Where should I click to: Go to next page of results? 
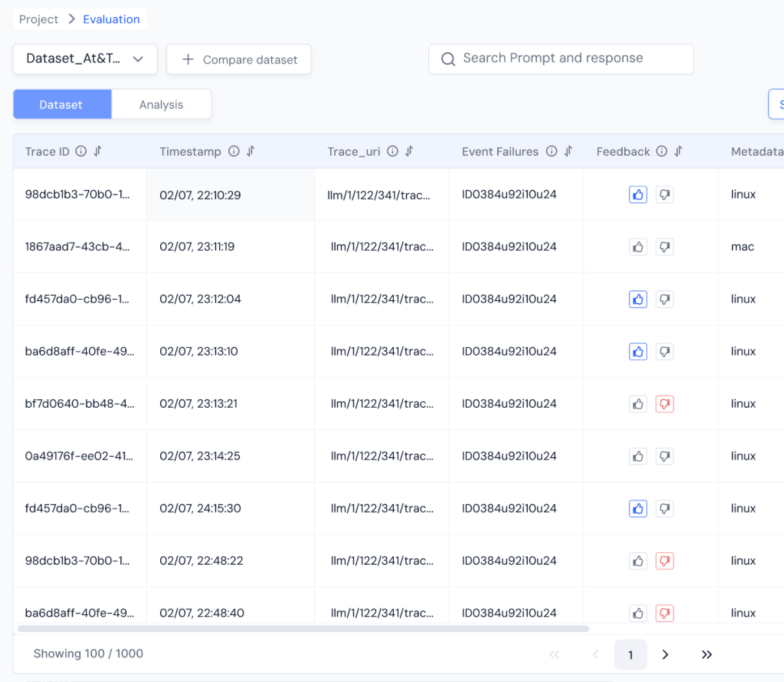pos(665,654)
